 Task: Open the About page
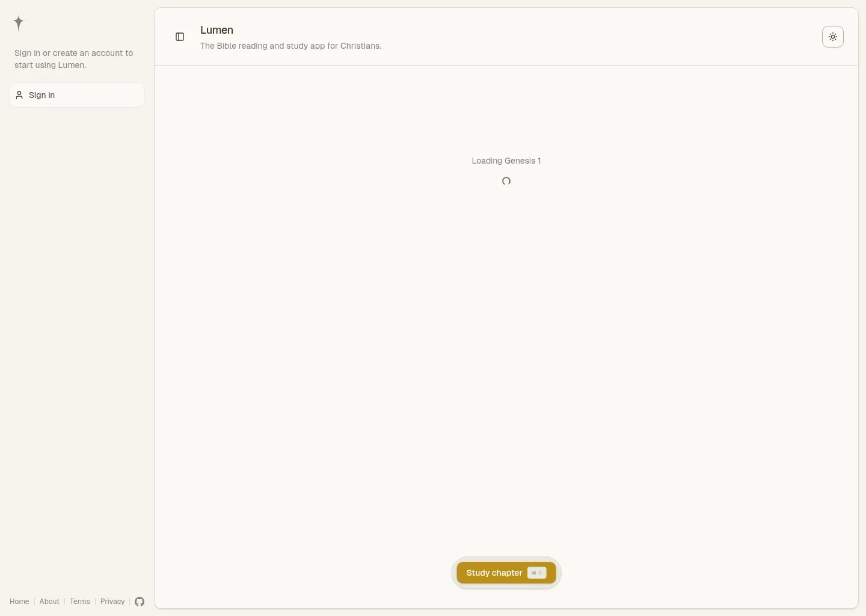[x=49, y=602]
